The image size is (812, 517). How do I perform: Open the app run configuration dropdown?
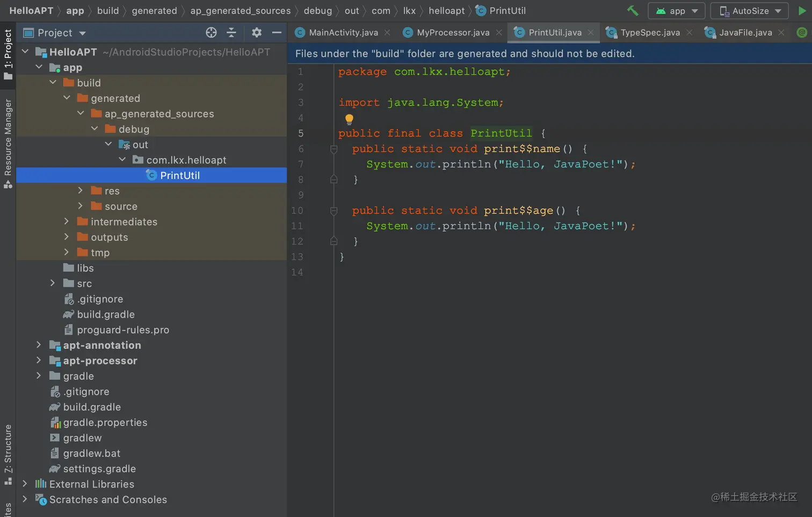677,11
